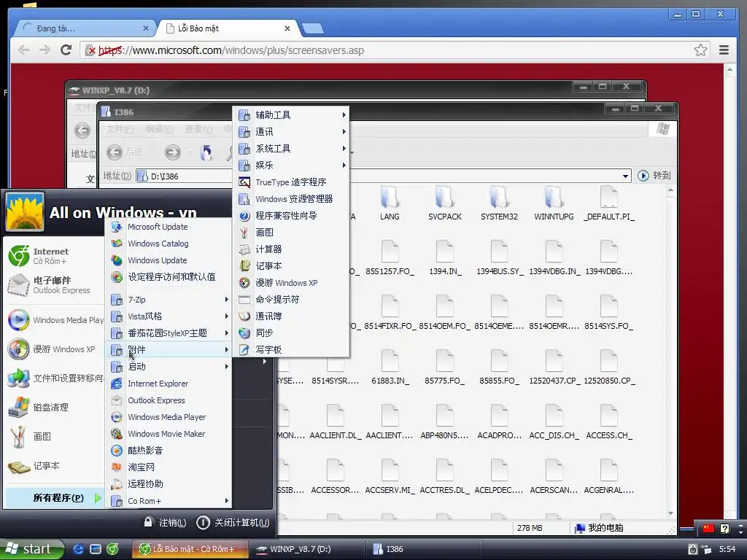The height and width of the screenshot is (560, 747).
Task: Launch Windows Update
Action: pyautogui.click(x=169, y=260)
